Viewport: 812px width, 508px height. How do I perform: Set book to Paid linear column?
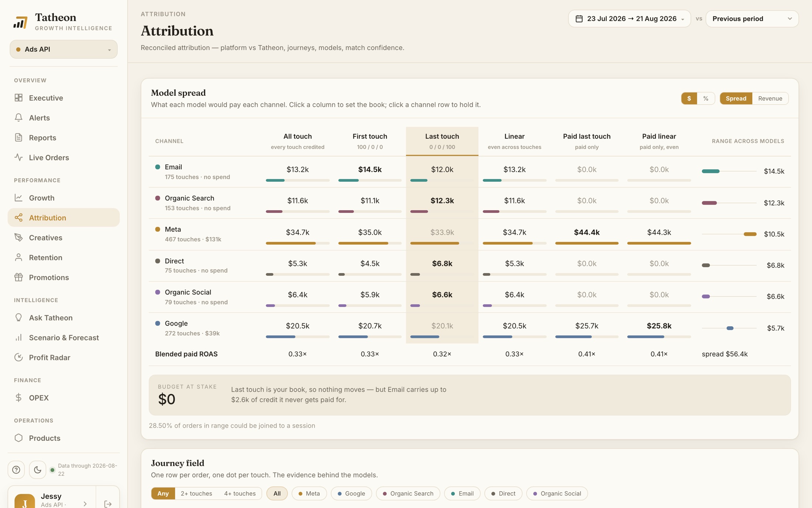659,141
